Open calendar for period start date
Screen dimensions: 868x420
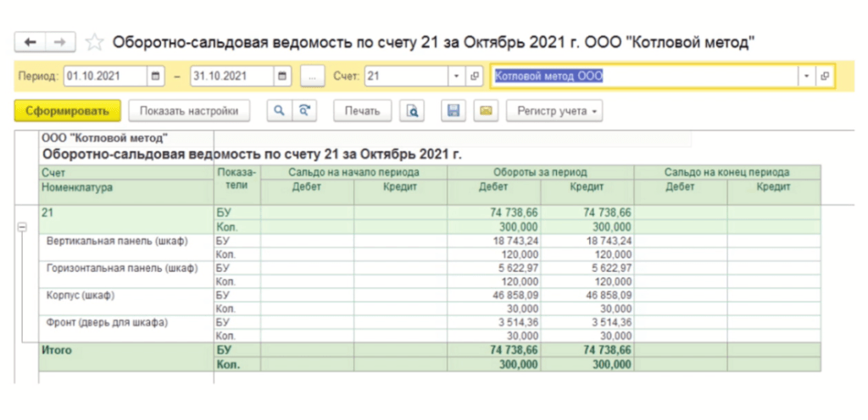coord(156,76)
